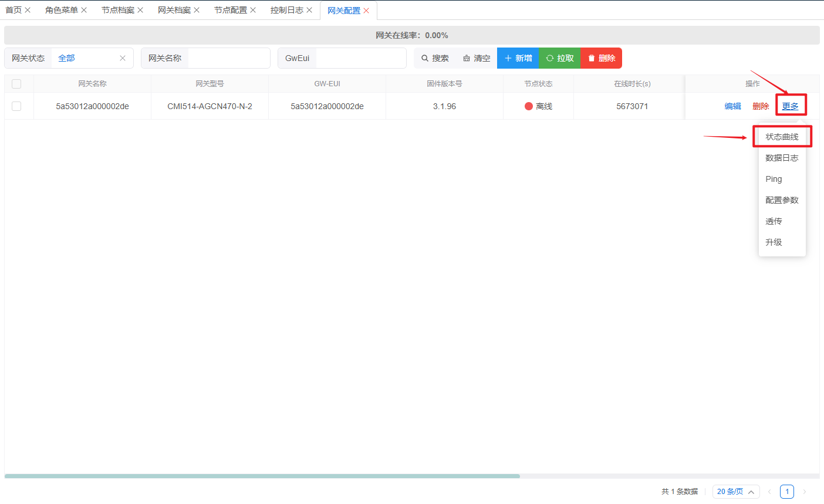
Task: Click the 搜索 button
Action: 435,58
